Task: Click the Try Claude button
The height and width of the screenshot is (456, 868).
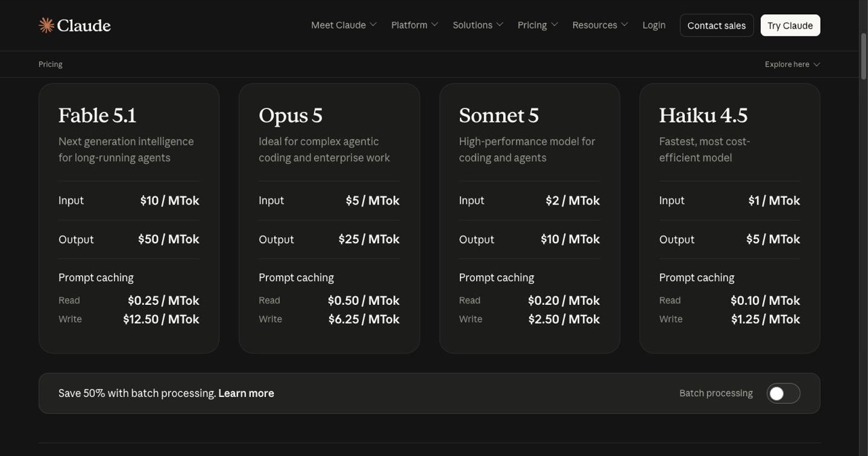Action: (790, 25)
